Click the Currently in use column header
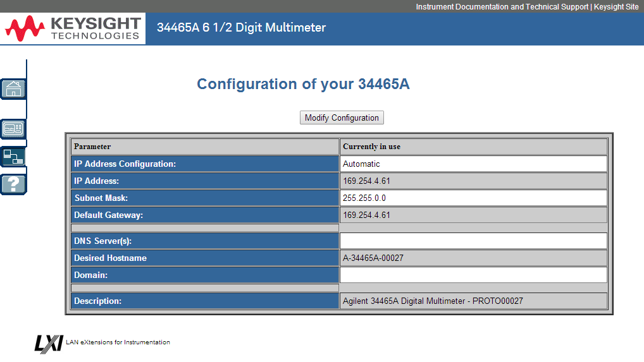Viewport: 644px width, 362px height. 473,147
